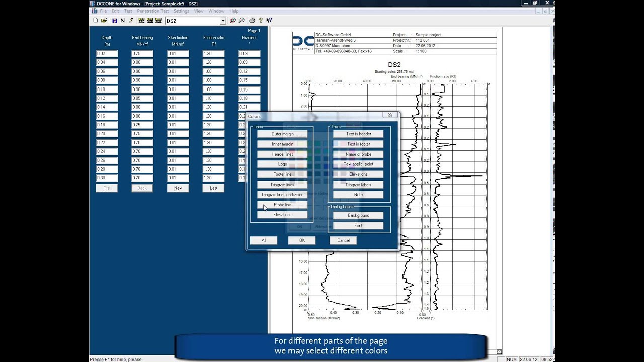Click Cancel in the Colors dialog
The width and height of the screenshot is (644, 362).
343,240
